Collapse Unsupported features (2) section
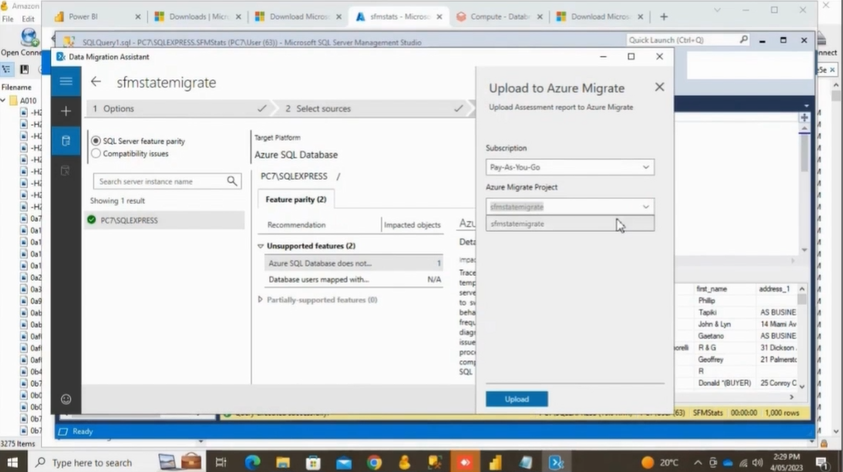The image size is (843, 472). [260, 246]
